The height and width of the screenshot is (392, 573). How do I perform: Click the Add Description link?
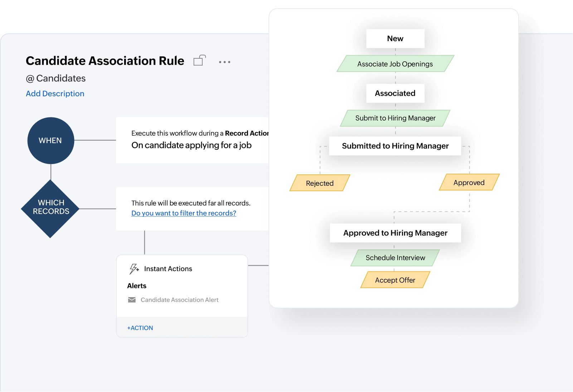(x=55, y=93)
